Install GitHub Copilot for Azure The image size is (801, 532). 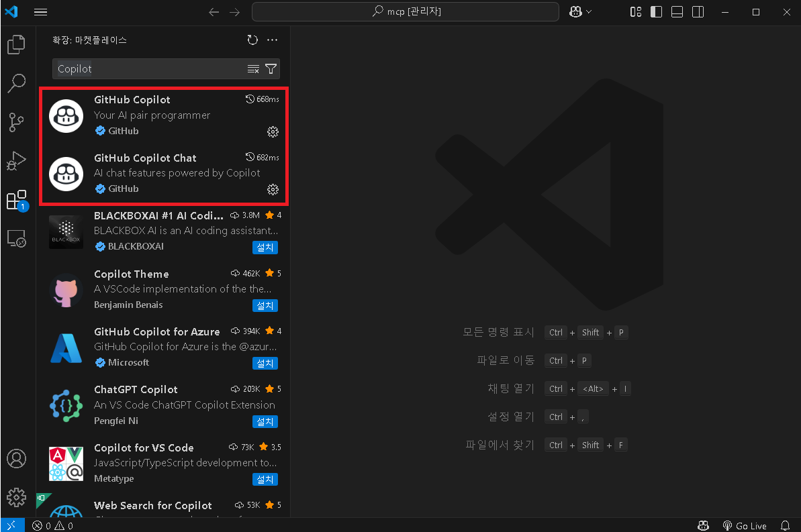click(265, 364)
